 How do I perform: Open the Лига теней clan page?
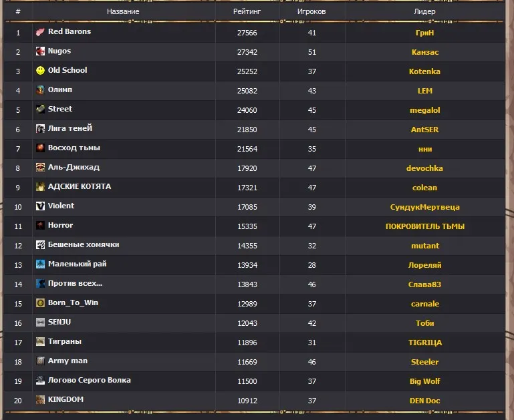click(70, 128)
